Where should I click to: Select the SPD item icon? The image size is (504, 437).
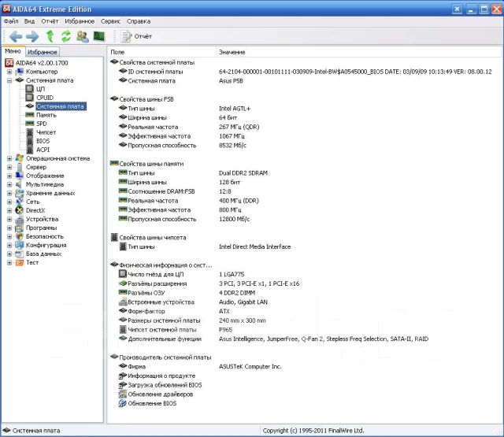30,124
